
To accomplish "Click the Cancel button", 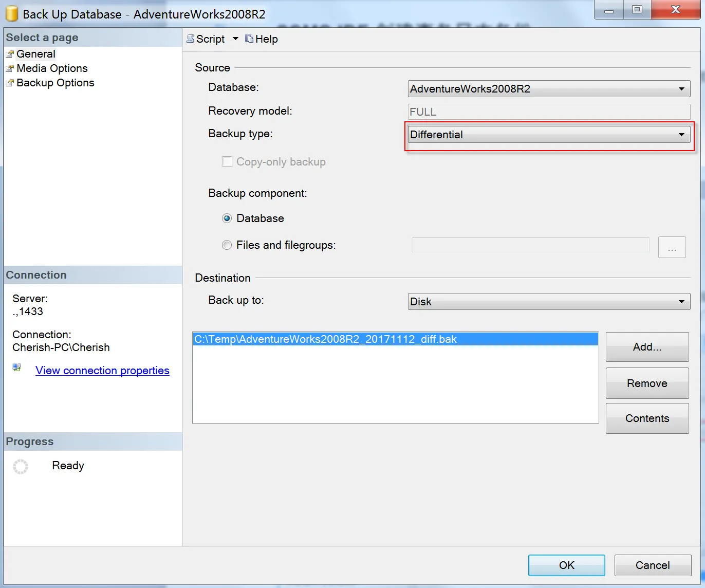I will point(653,565).
